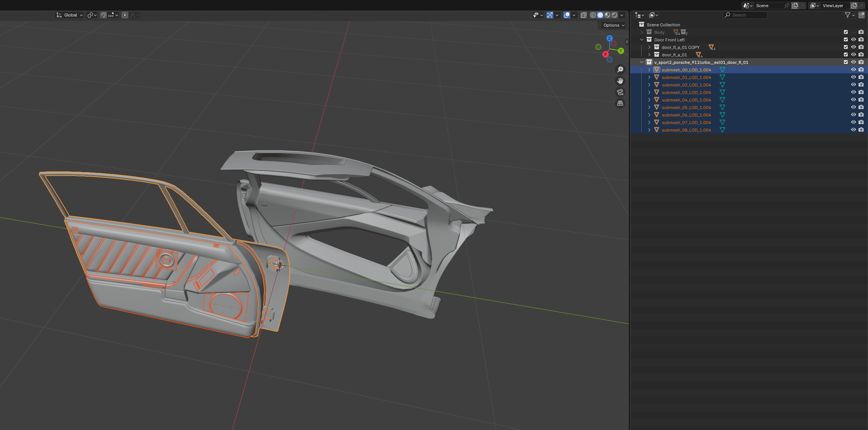The image size is (868, 430).
Task: Click the X axis on navigation gizmo
Action: [x=605, y=55]
